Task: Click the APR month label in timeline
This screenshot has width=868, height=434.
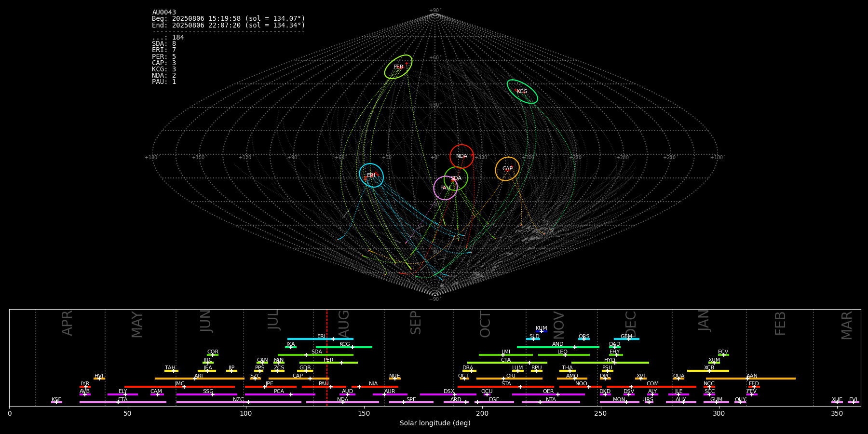Action: coord(67,324)
